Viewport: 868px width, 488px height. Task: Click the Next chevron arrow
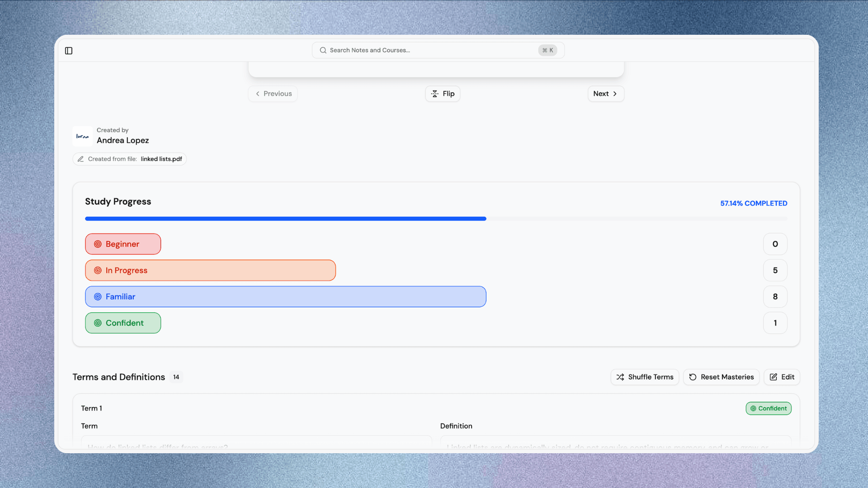coord(615,94)
